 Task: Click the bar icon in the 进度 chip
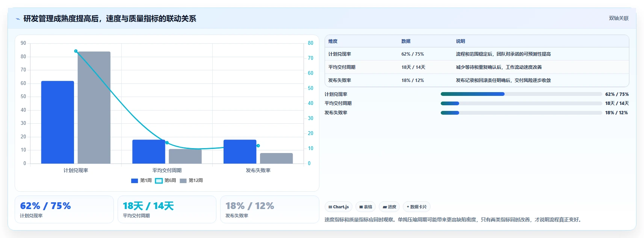click(x=385, y=207)
